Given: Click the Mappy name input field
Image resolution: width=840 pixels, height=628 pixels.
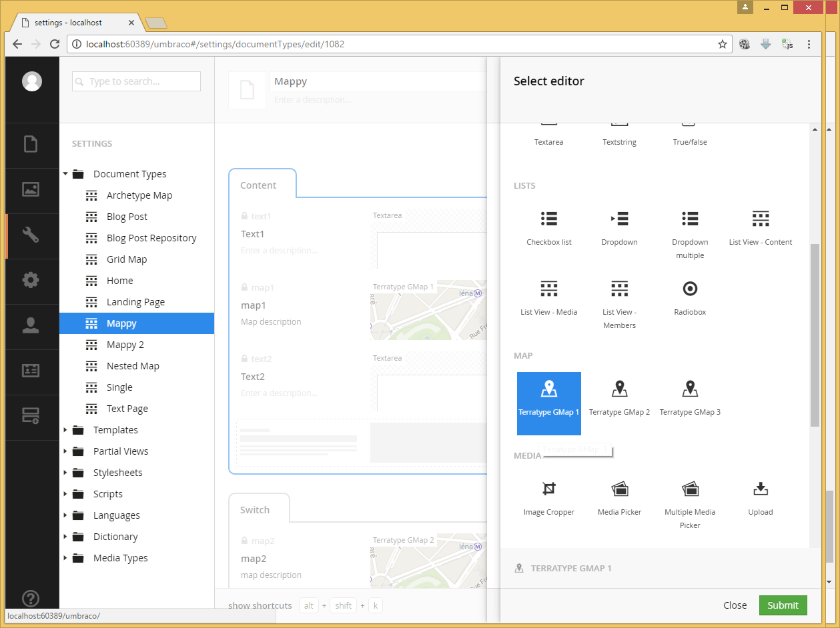Looking at the screenshot, I should (x=378, y=81).
